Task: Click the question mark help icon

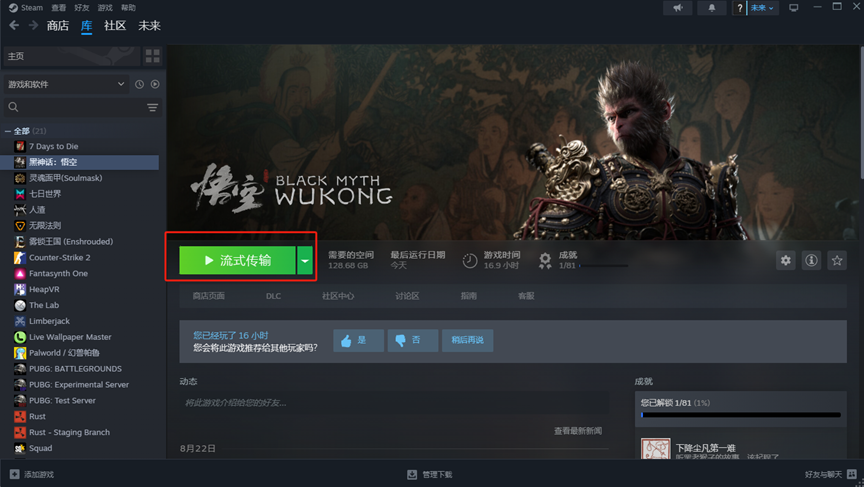Action: (739, 8)
